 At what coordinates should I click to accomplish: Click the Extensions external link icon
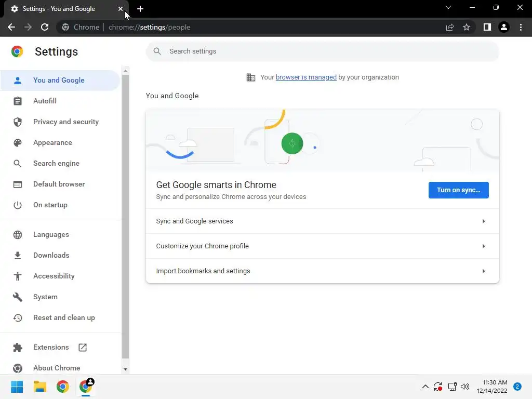[83, 348]
